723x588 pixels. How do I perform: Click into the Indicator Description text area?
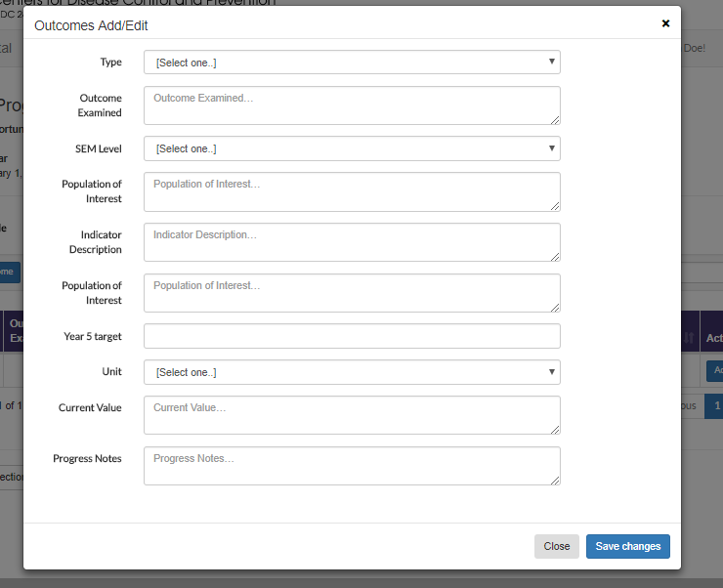point(352,242)
